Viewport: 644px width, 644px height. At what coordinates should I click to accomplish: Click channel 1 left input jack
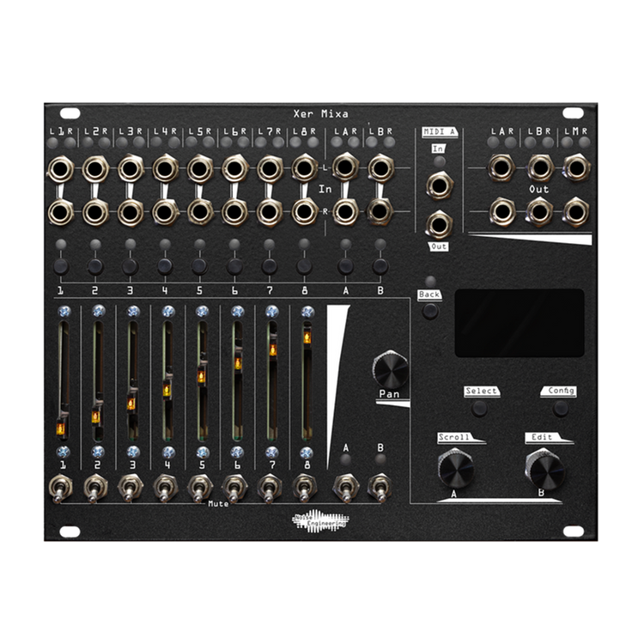(x=61, y=168)
